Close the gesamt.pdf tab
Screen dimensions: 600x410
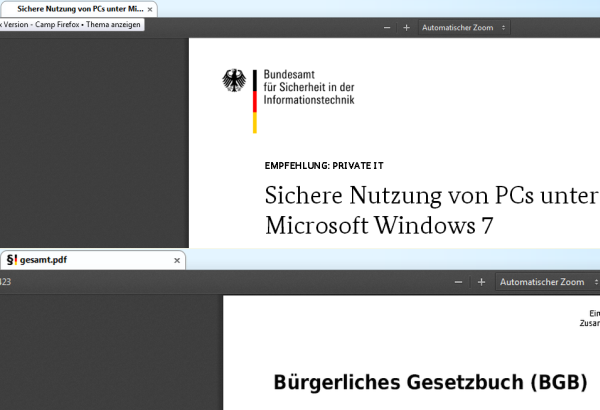point(177,261)
